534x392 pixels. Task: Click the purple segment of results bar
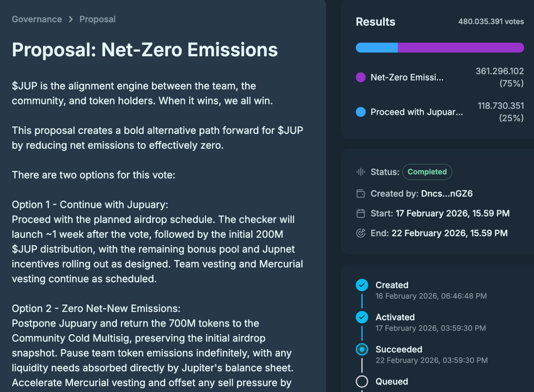[x=461, y=48]
